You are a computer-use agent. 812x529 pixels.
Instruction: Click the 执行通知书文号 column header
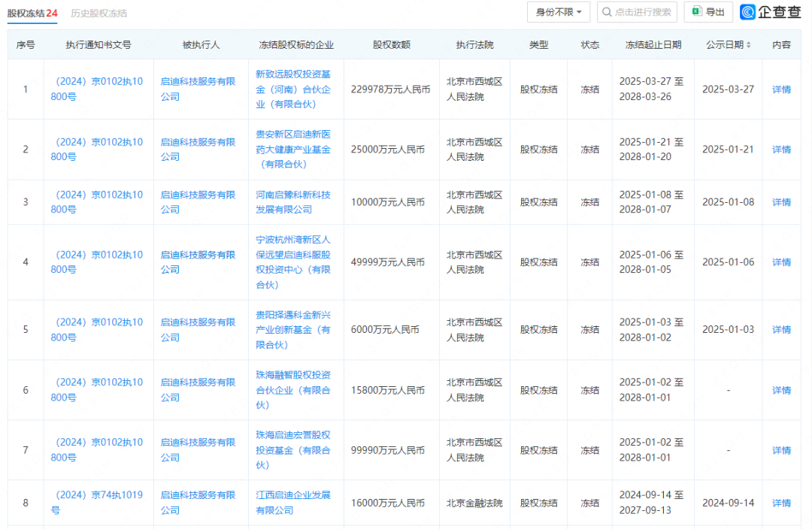point(98,45)
